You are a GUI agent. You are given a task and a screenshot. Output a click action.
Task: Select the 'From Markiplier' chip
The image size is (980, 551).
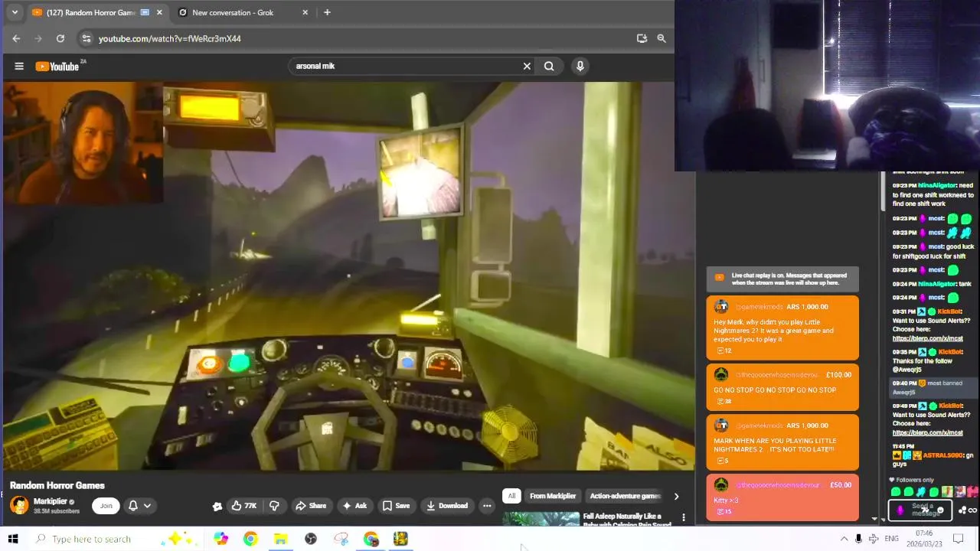click(553, 496)
